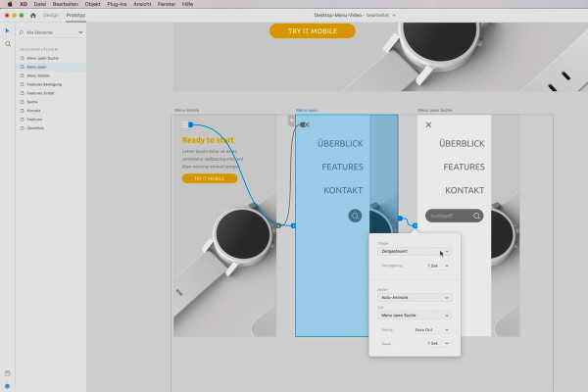The image size is (588, 392).
Task: Select the Suche artboard row
Action: point(51,102)
